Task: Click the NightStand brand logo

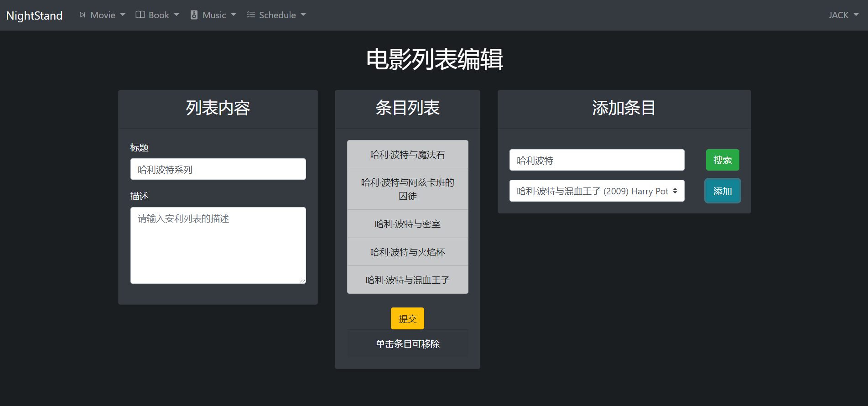Action: coord(34,15)
